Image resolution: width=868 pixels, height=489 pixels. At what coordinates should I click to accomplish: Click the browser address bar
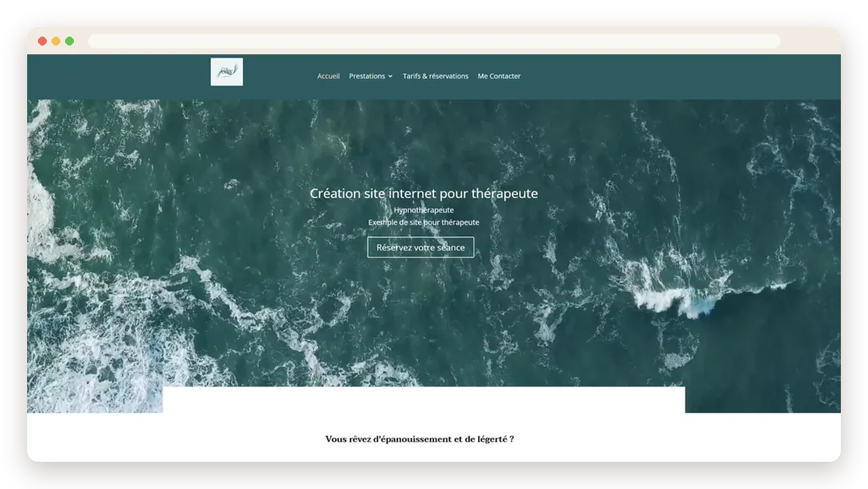(434, 41)
